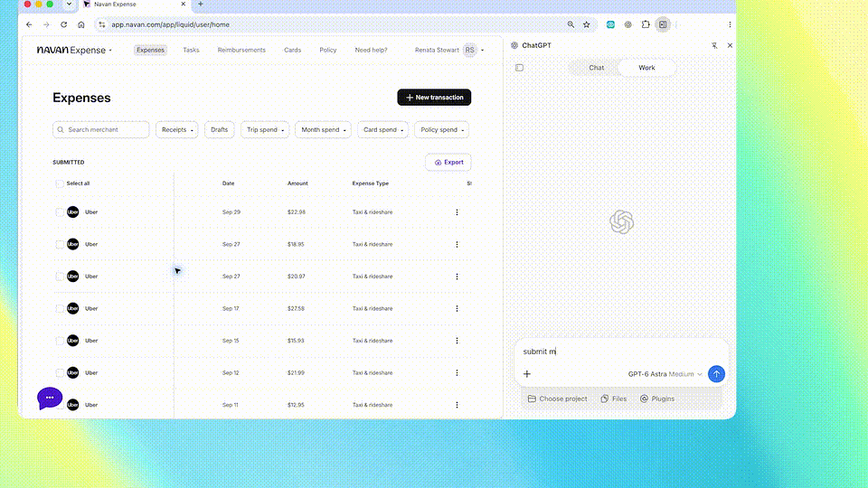The image size is (868, 488).
Task: Open three-dot menu for Sep 29 Uber expense
Action: (457, 211)
